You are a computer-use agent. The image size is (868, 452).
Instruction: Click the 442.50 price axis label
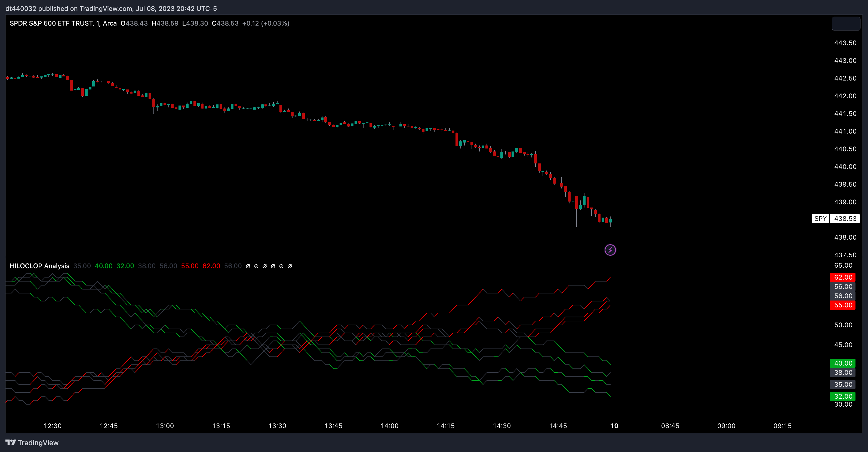[845, 78]
